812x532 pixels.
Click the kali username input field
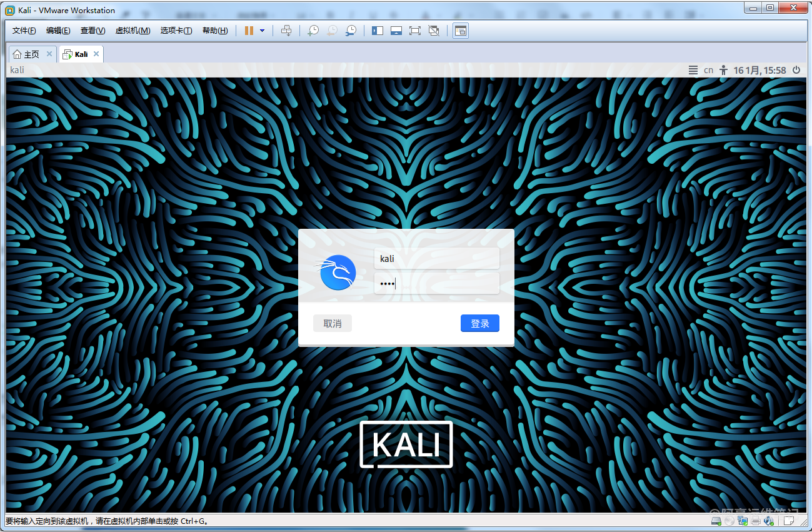coord(436,258)
